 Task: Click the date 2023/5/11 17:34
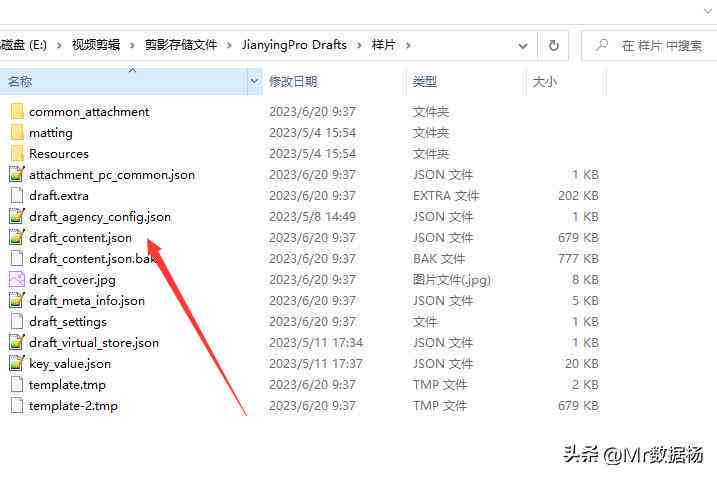[x=316, y=343]
